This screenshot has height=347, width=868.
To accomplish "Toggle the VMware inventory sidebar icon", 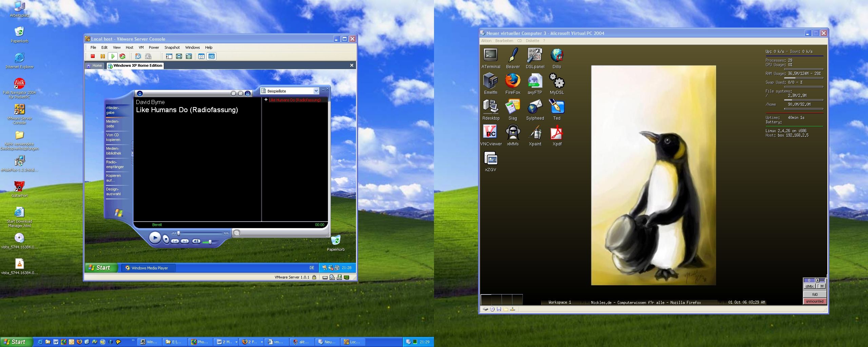I will click(169, 56).
